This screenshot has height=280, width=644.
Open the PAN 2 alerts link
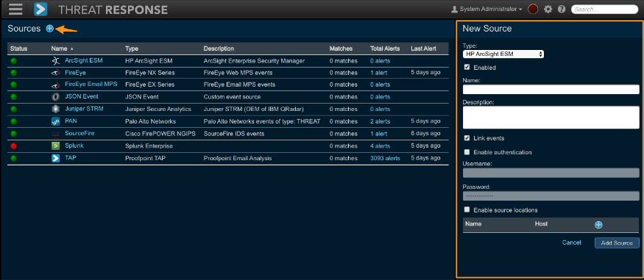[x=380, y=121]
